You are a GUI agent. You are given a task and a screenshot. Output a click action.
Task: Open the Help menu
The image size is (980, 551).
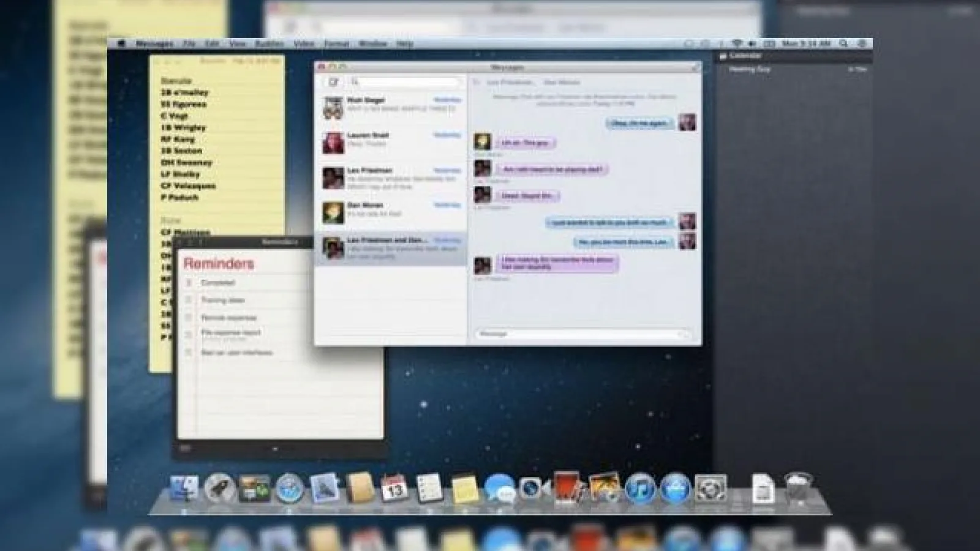(404, 44)
